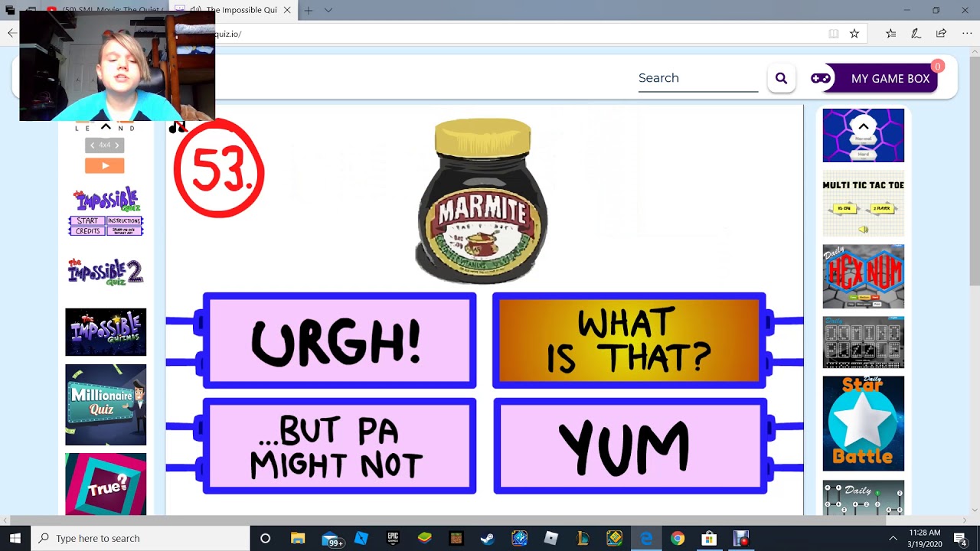Screen dimensions: 980x551
Task: Click up chevron on right sidebar hex game
Action: click(x=863, y=127)
